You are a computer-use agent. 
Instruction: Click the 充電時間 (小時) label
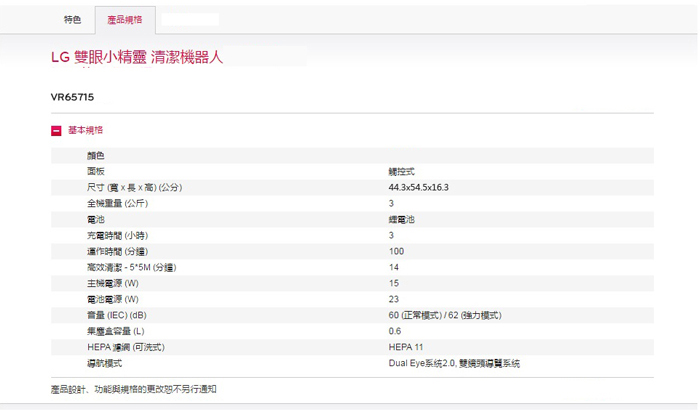click(117, 235)
